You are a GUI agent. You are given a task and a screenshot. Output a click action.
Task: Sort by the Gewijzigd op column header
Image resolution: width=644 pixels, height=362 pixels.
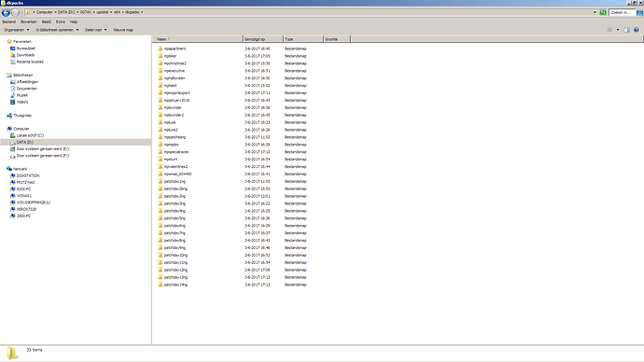pos(263,39)
